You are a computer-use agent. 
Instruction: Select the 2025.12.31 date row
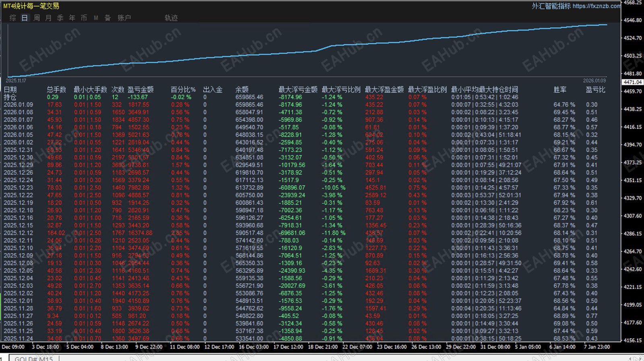tap(19, 150)
